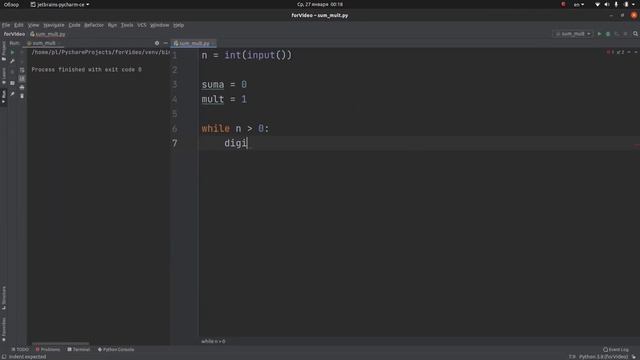
Task: Hide the Run panel with minimize dash
Action: pos(166,43)
